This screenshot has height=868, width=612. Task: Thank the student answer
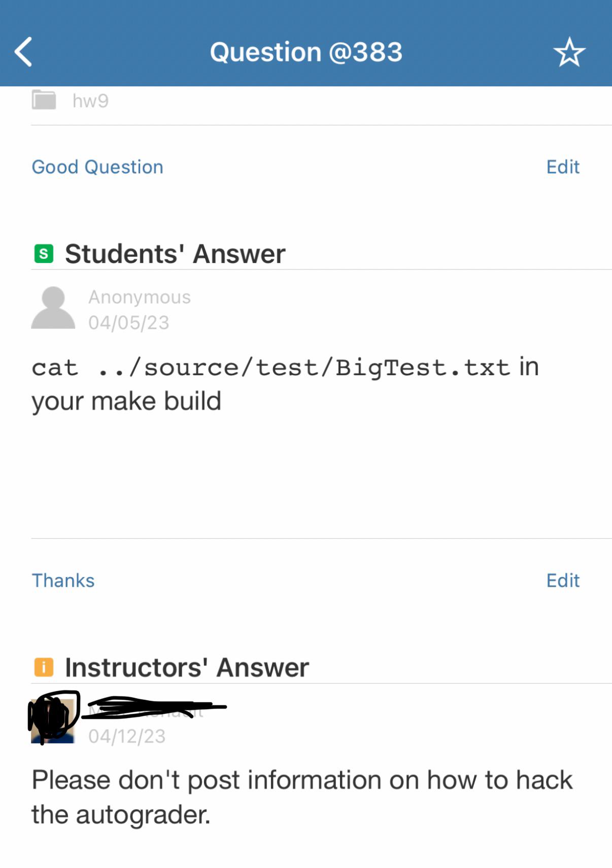63,581
